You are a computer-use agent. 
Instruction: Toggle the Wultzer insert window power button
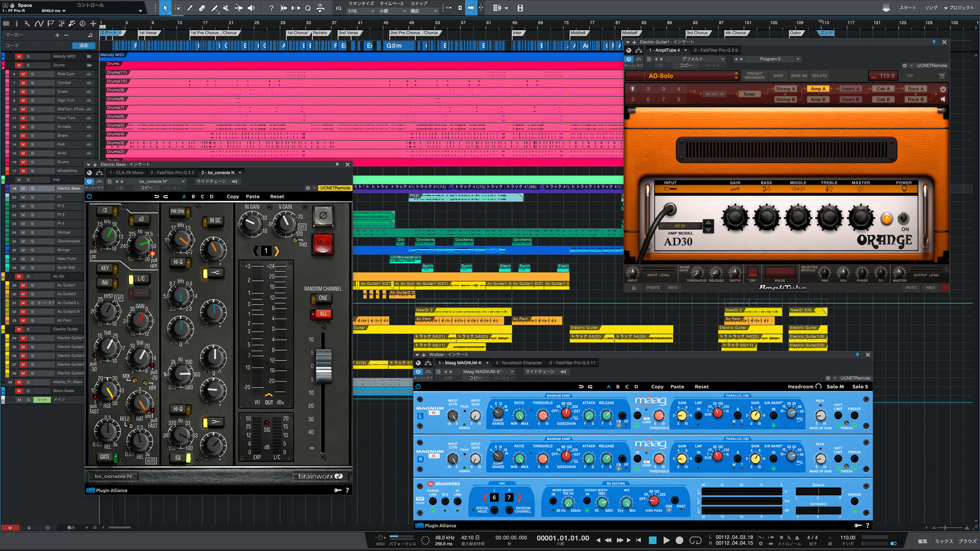tap(418, 372)
